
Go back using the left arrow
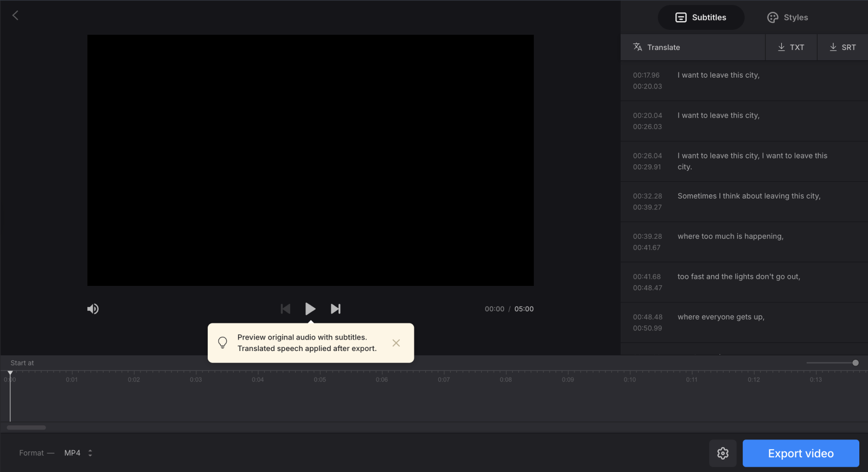(x=15, y=15)
